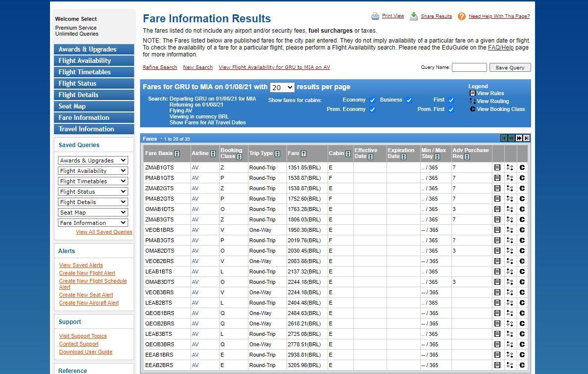Open Seat Map in sidebar menu

[94, 107]
